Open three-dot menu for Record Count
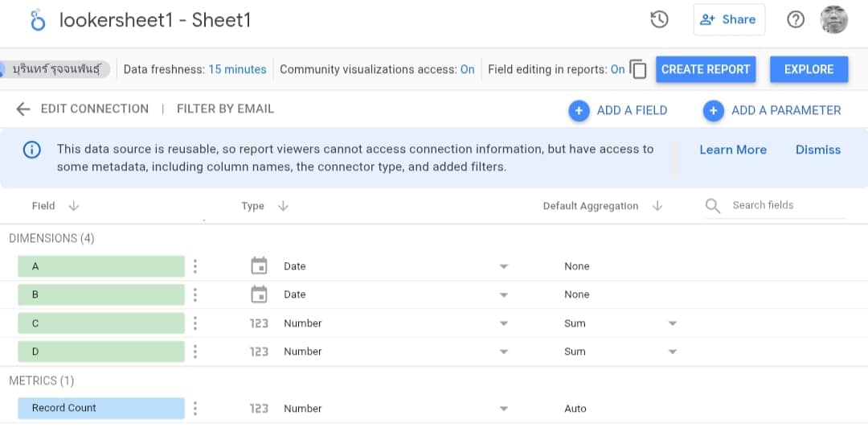868x428 pixels. (195, 409)
